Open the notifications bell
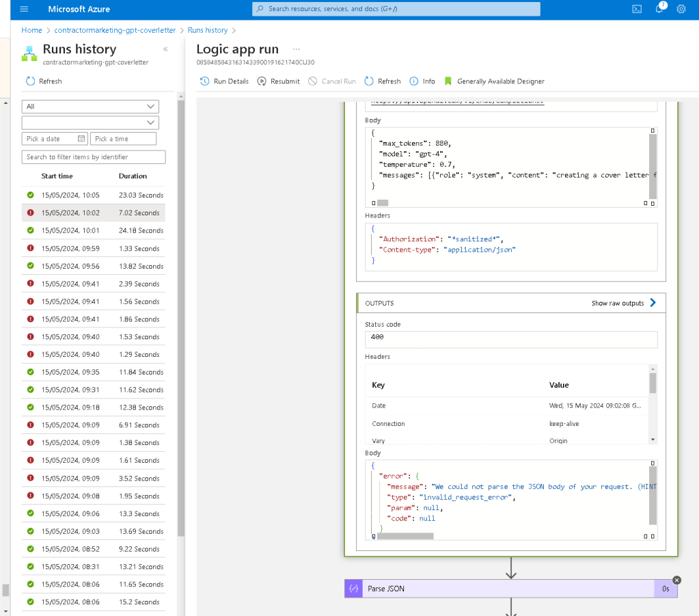 pos(659,9)
